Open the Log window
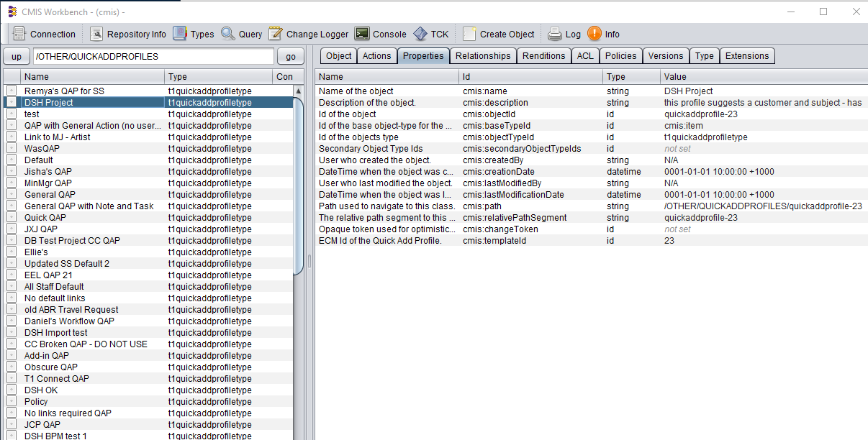 click(x=564, y=34)
